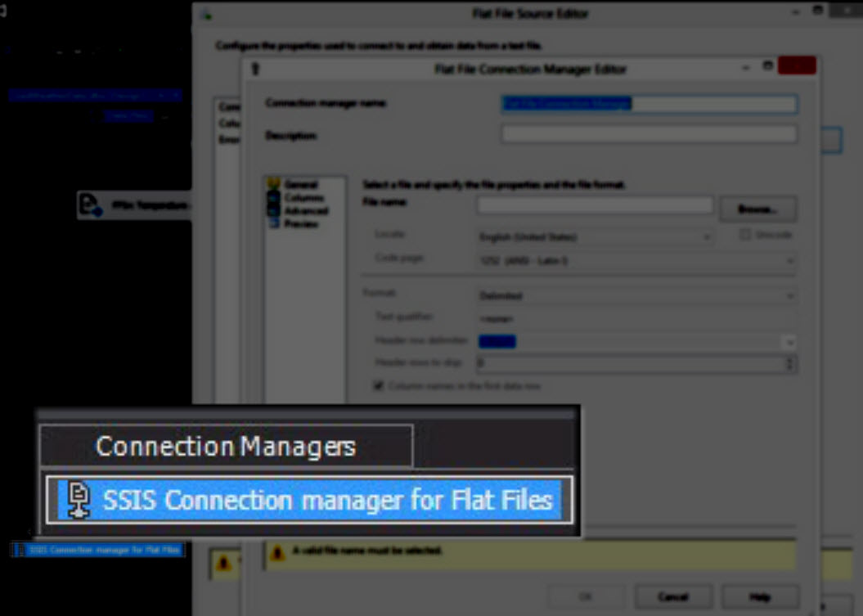This screenshot has width=863, height=616.
Task: Click the warning icon beside file name message
Action: pyautogui.click(x=277, y=552)
